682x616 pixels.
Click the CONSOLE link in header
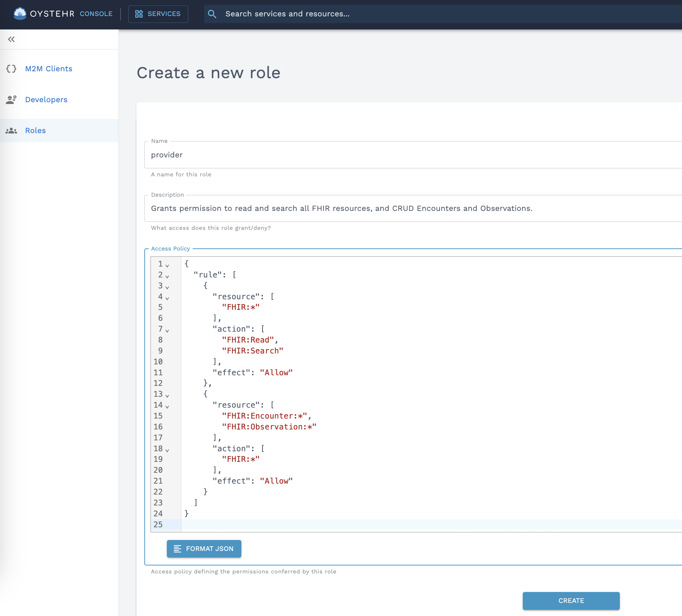tap(96, 14)
